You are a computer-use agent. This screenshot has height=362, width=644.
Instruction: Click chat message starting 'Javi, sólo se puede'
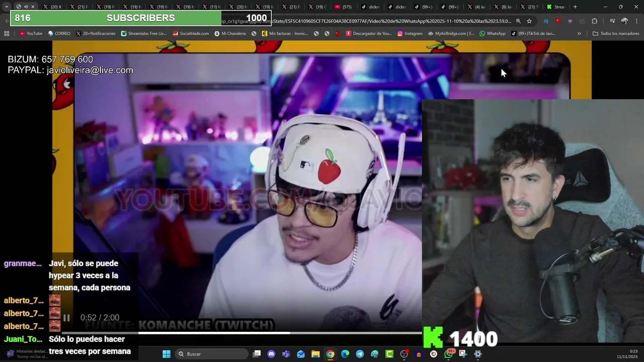[x=90, y=276]
